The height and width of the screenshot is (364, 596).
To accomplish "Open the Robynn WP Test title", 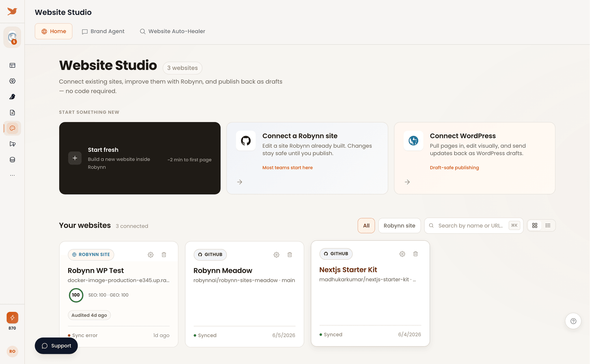I will pos(96,271).
